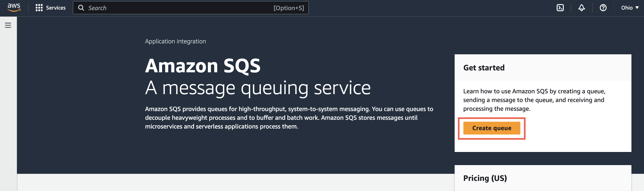Click the magnifying glass search icon

[81, 8]
